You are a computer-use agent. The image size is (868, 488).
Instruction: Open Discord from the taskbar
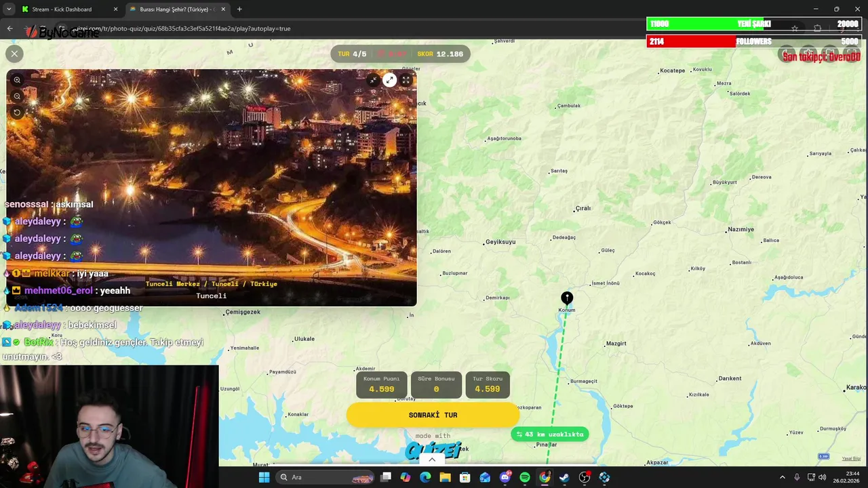point(505,477)
